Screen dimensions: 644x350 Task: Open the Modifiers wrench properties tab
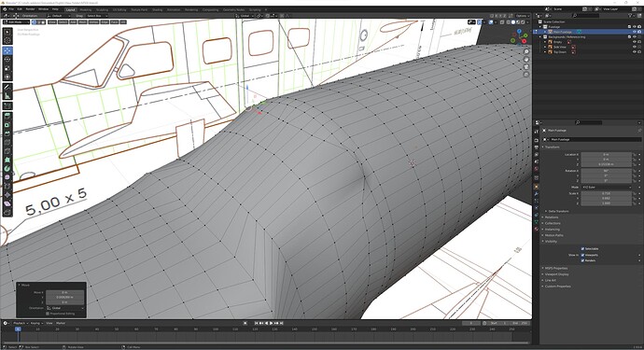coord(537,194)
